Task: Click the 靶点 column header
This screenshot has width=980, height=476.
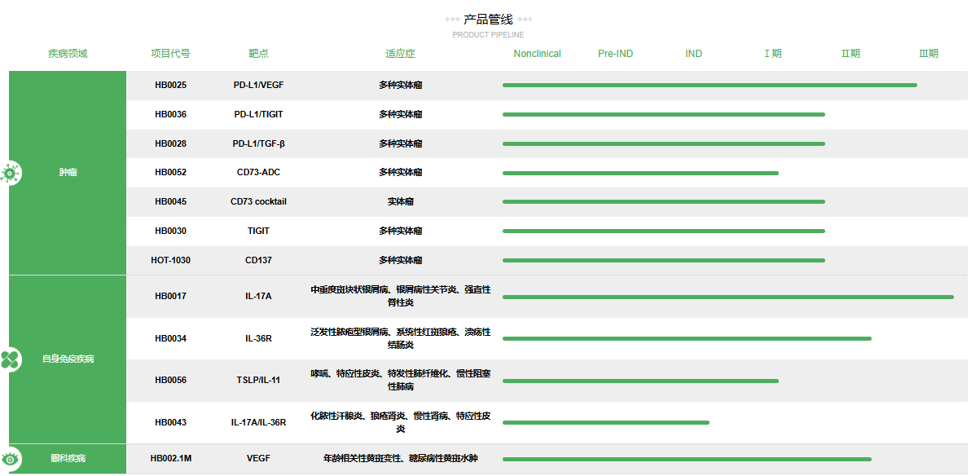Action: [x=258, y=53]
